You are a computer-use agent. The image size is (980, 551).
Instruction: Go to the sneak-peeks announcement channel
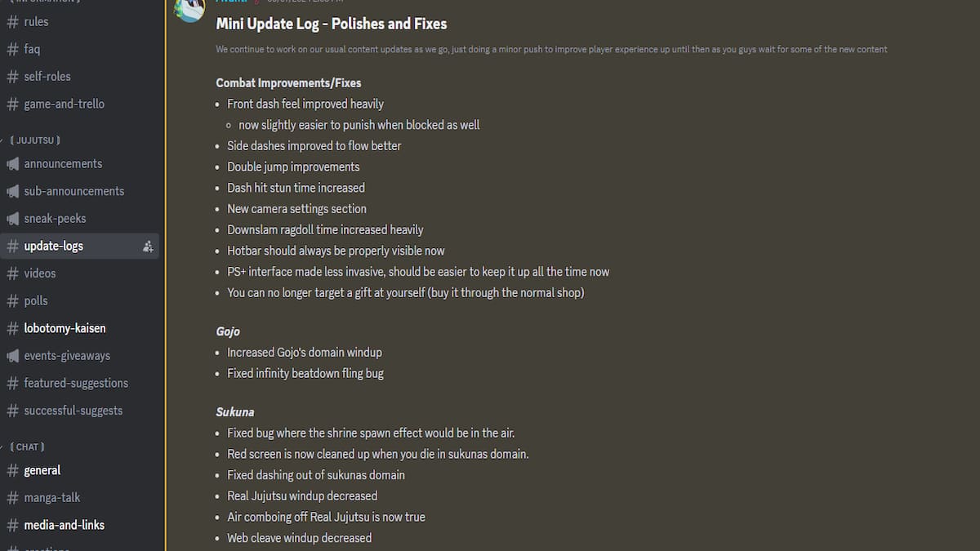pos(55,219)
